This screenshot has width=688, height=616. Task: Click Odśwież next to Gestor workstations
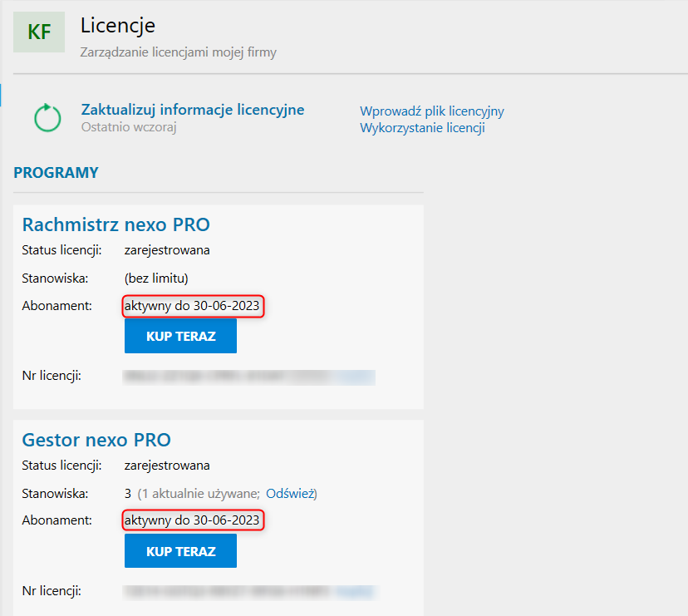click(290, 494)
